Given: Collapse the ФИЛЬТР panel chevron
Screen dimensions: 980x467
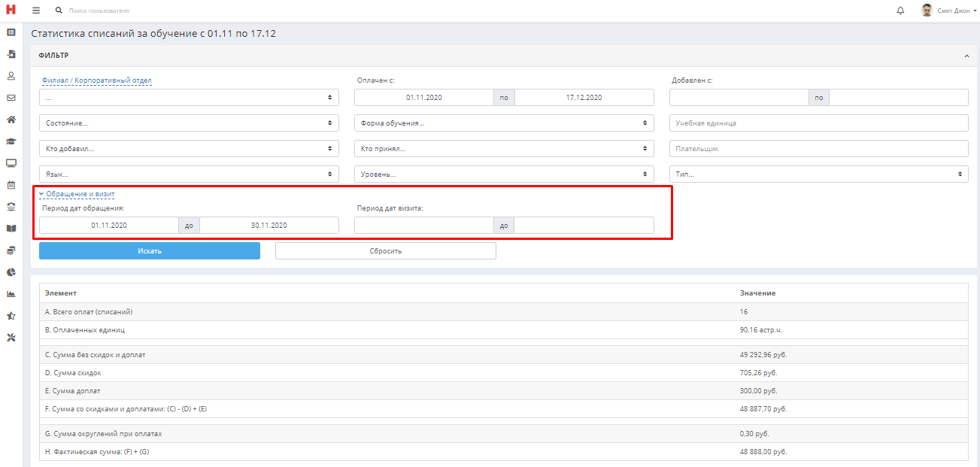Looking at the screenshot, I should tap(966, 56).
